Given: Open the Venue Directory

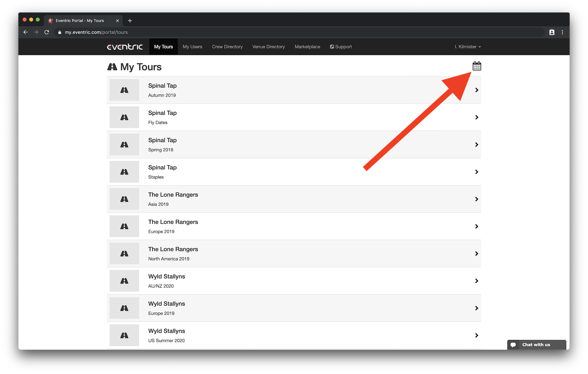Looking at the screenshot, I should coord(269,47).
